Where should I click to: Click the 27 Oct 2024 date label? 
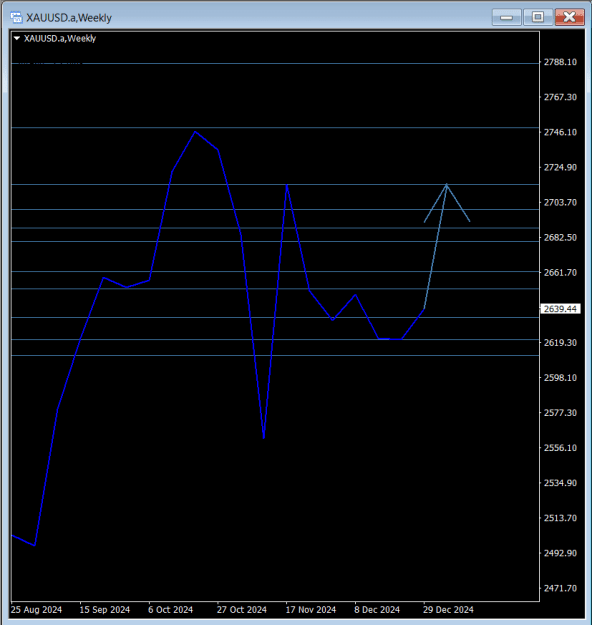pyautogui.click(x=242, y=609)
